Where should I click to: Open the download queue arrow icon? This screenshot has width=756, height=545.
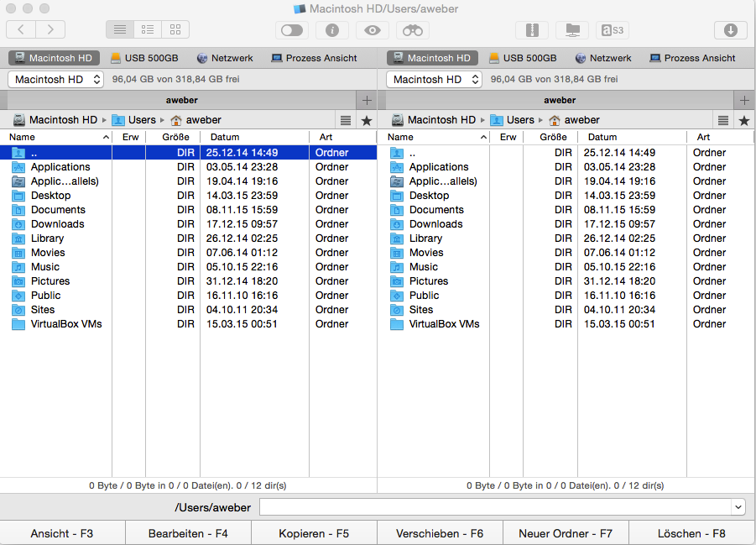coord(730,30)
